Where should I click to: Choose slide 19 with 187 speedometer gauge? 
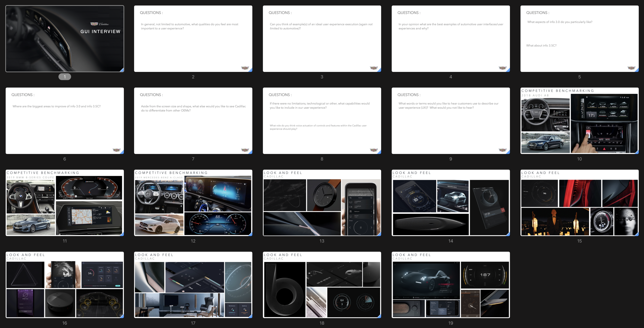tap(451, 285)
